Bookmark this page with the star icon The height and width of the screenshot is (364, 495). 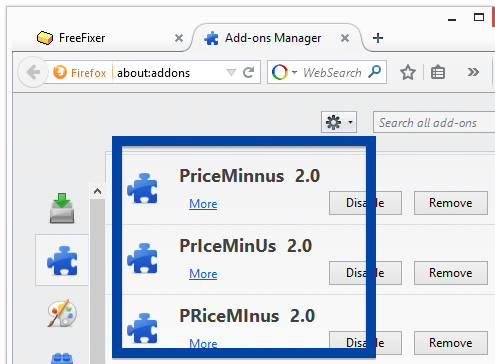(408, 72)
